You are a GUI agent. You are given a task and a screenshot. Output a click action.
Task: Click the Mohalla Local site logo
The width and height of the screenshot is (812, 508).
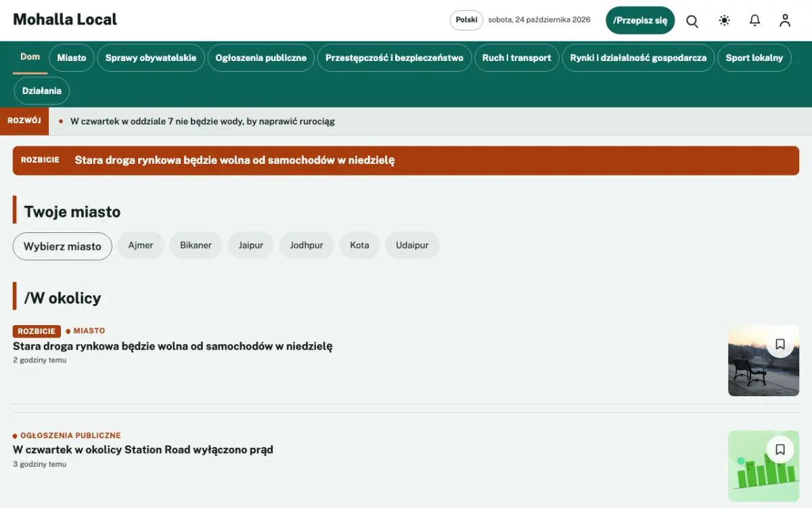pos(65,20)
